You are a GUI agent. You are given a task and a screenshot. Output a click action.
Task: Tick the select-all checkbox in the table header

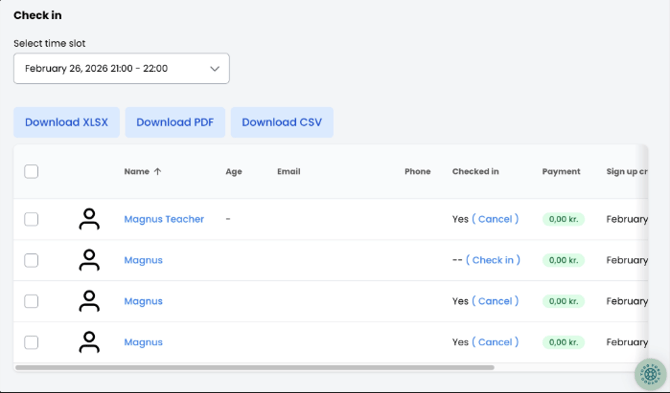point(31,172)
